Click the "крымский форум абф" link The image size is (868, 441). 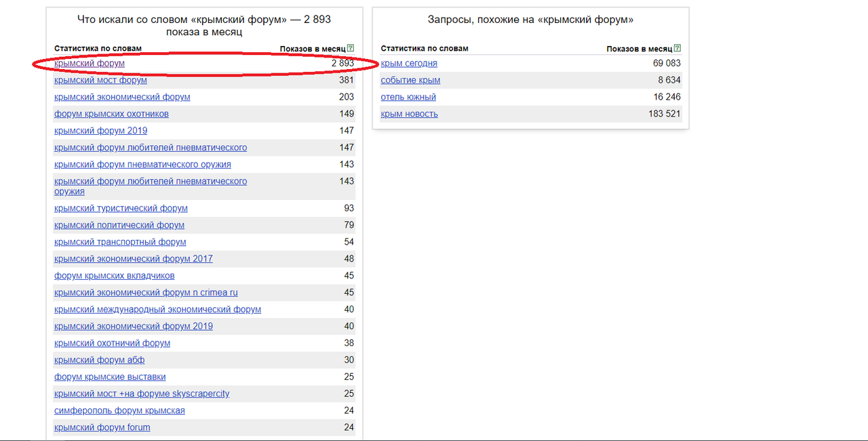coord(99,360)
